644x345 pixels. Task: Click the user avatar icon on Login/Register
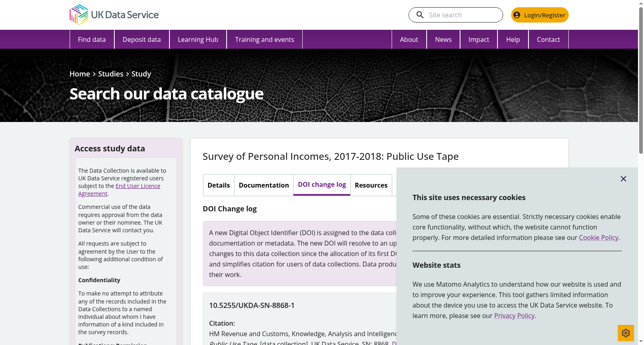point(517,15)
